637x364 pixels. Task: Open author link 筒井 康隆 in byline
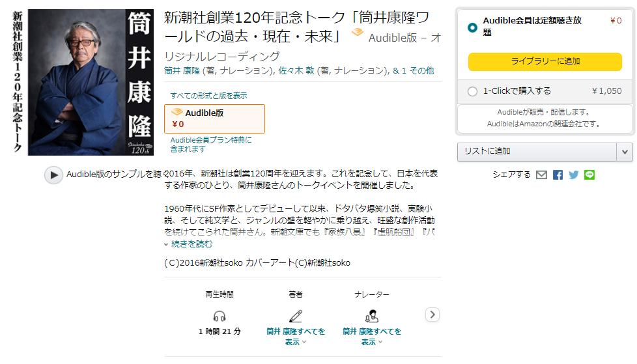(182, 71)
